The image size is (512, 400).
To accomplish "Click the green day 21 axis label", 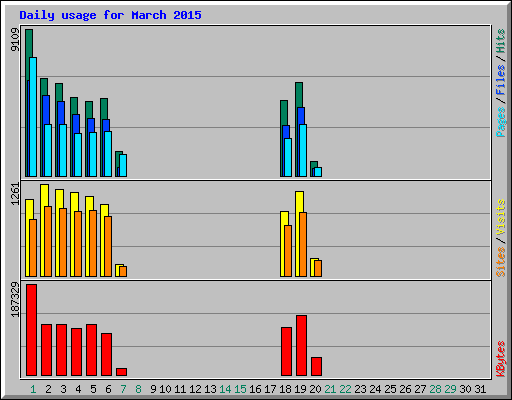I will 330,389.
